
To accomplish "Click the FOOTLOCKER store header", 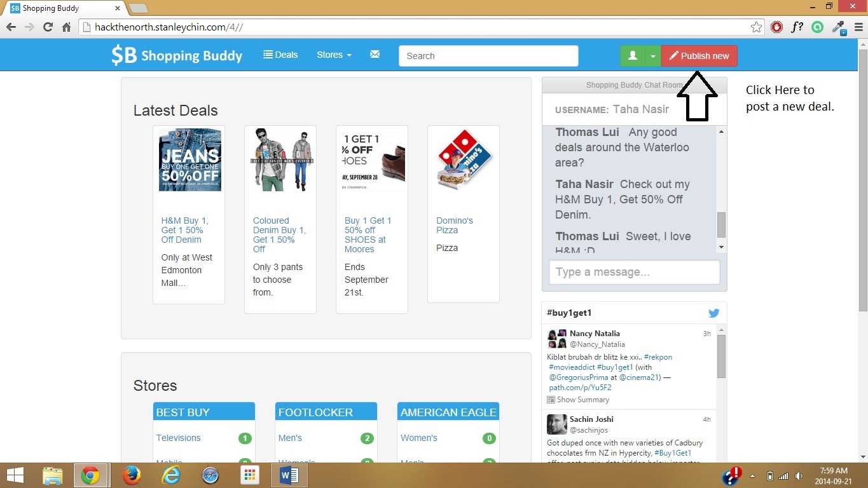I will point(326,412).
